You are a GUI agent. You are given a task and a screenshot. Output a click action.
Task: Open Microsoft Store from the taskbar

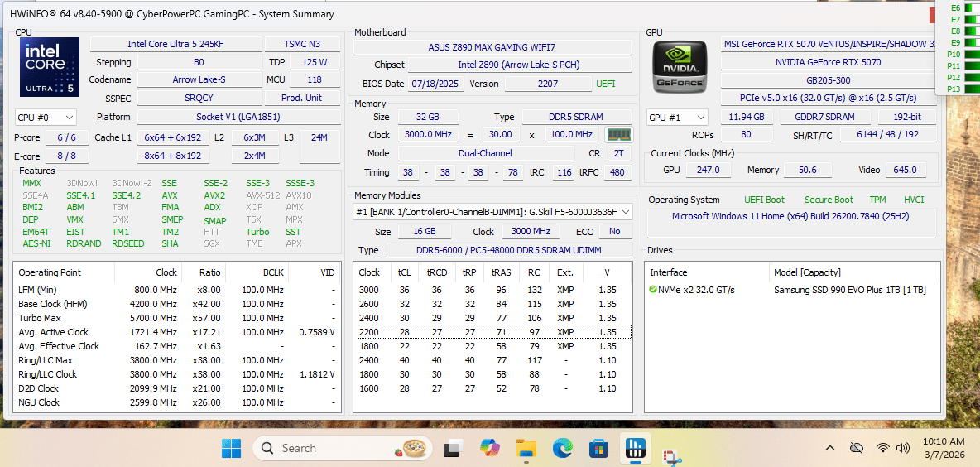(x=598, y=448)
